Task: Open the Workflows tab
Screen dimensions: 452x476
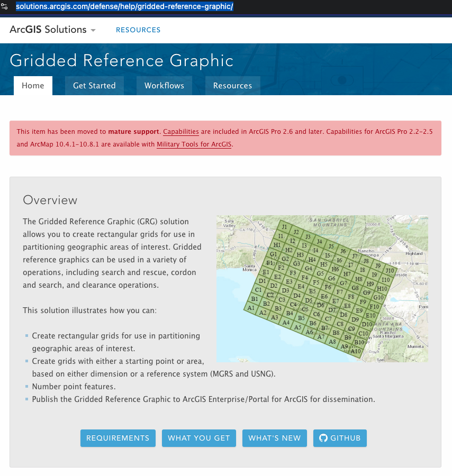Action: tap(164, 86)
